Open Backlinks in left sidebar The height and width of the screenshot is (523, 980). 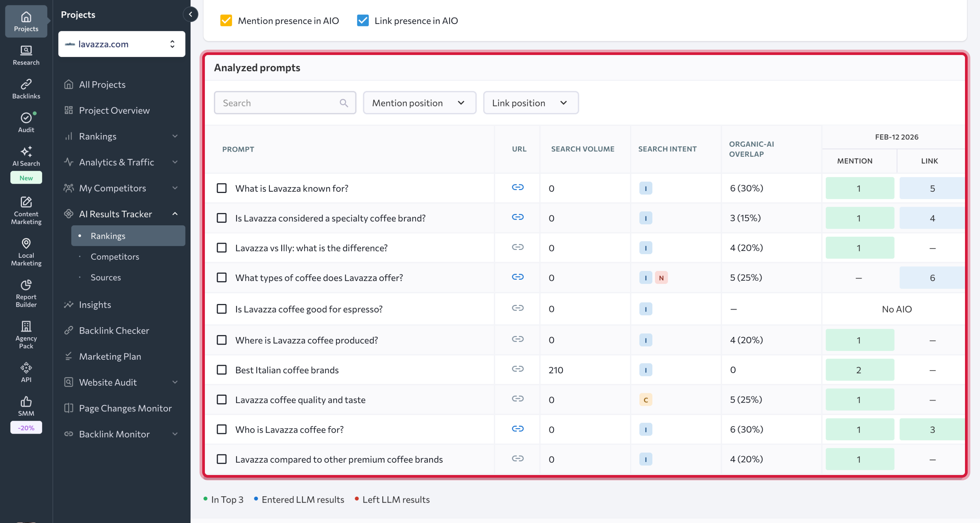click(x=26, y=89)
